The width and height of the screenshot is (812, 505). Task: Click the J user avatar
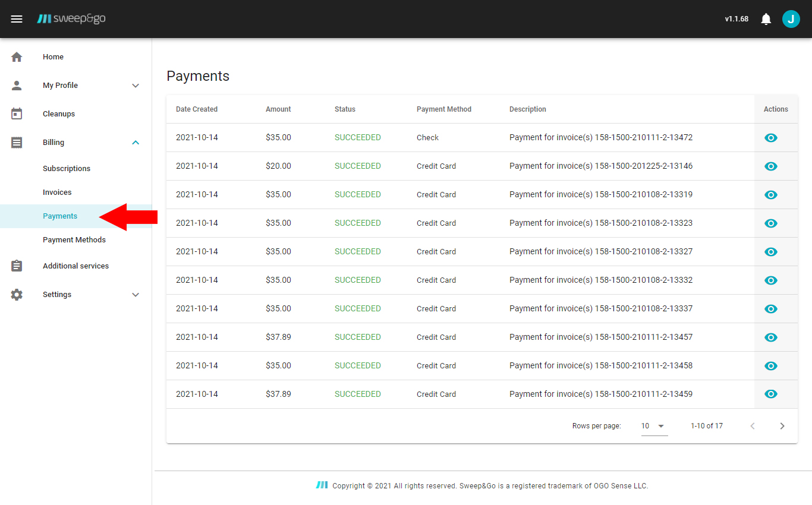791,18
